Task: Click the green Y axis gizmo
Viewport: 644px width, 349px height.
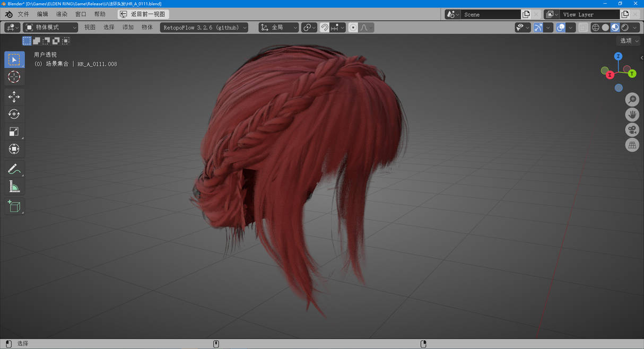Action: [632, 74]
